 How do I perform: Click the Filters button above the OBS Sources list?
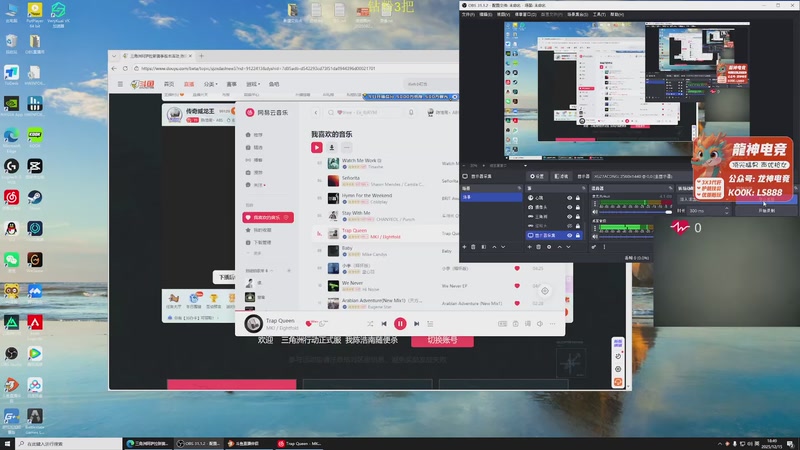pyautogui.click(x=562, y=176)
